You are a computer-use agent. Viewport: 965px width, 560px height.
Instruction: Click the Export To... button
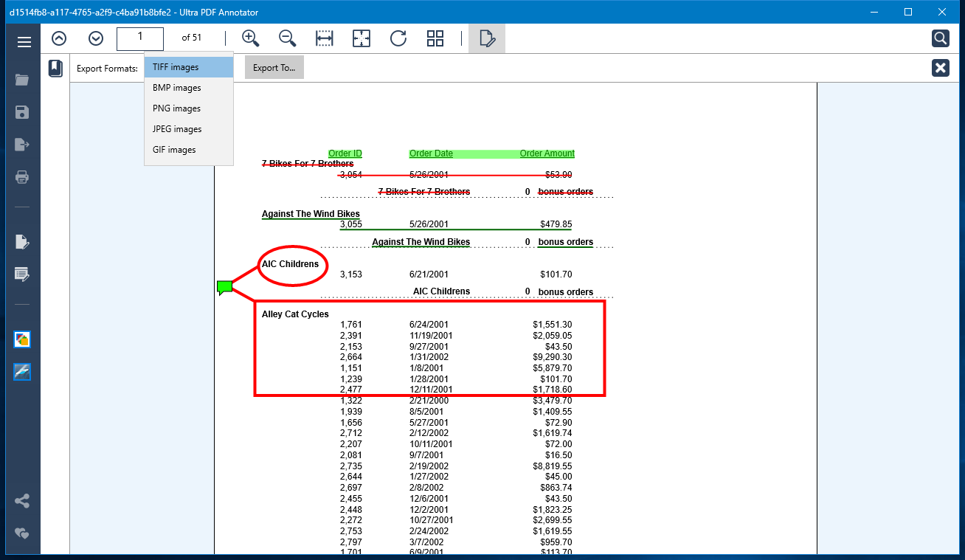tap(274, 68)
